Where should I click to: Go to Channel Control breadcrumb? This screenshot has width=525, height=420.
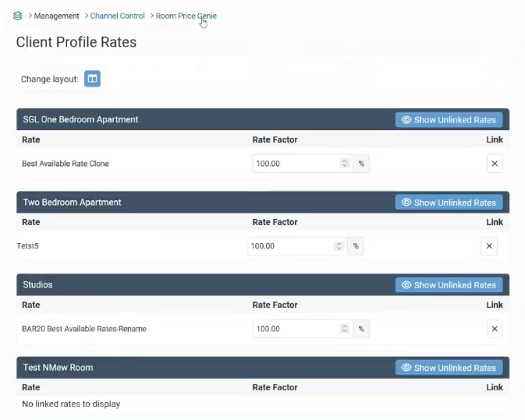117,16
